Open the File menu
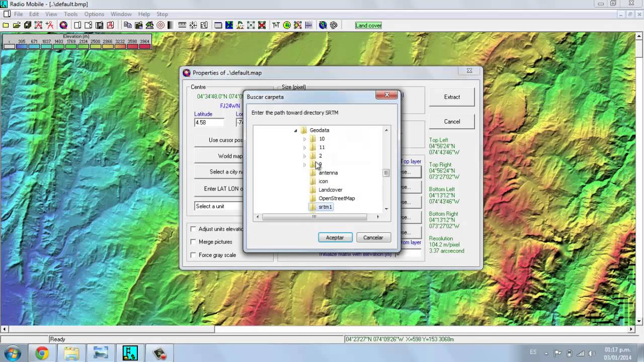 18,14
